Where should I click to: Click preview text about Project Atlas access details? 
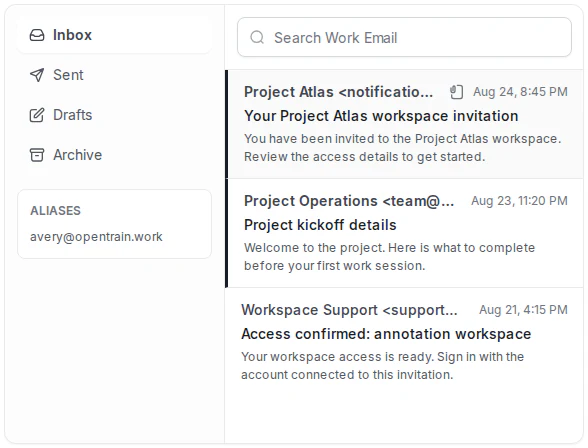click(402, 148)
